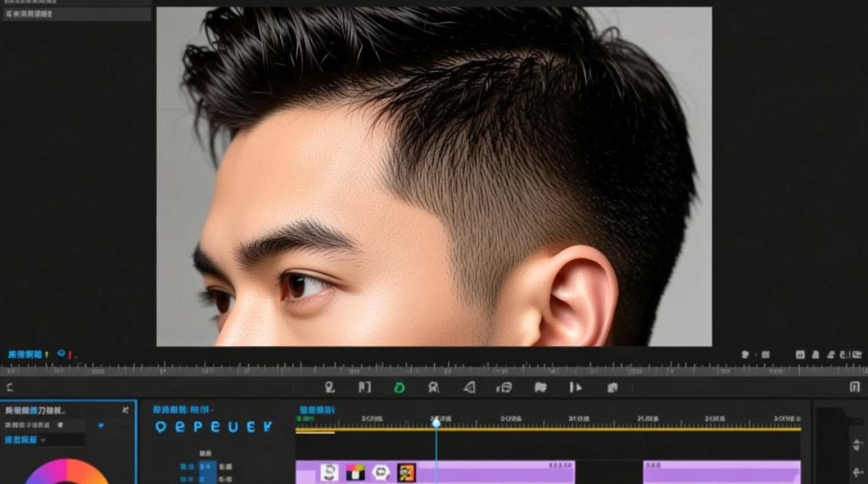The width and height of the screenshot is (868, 484).
Task: Select the white swirl thumbnail in the purple clip
Action: click(329, 472)
